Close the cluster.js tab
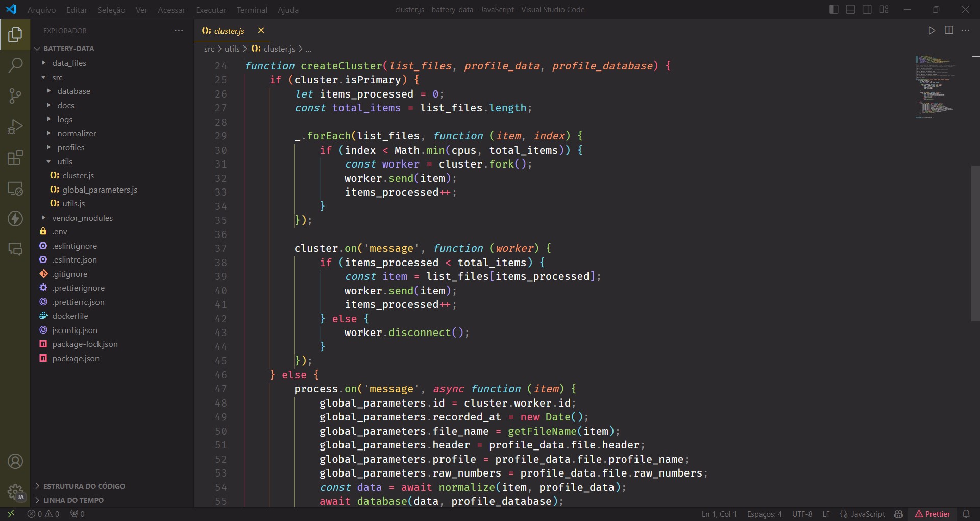This screenshot has height=521, width=980. pos(261,30)
